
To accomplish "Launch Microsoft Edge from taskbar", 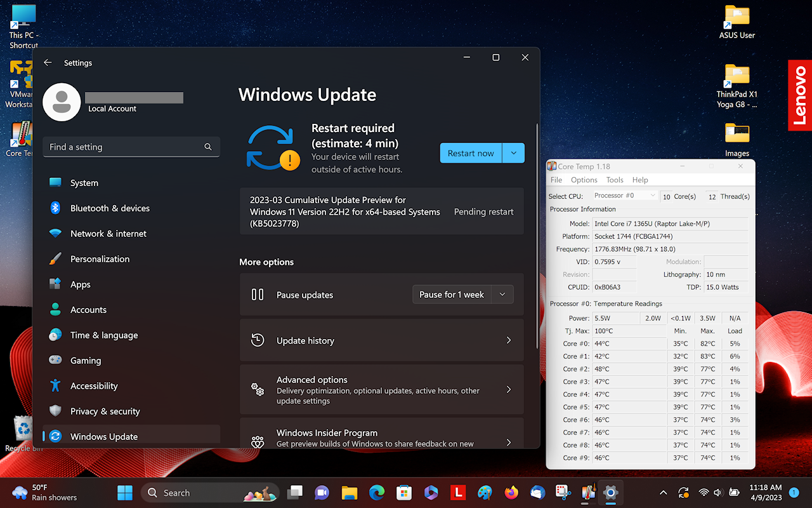I will (377, 493).
